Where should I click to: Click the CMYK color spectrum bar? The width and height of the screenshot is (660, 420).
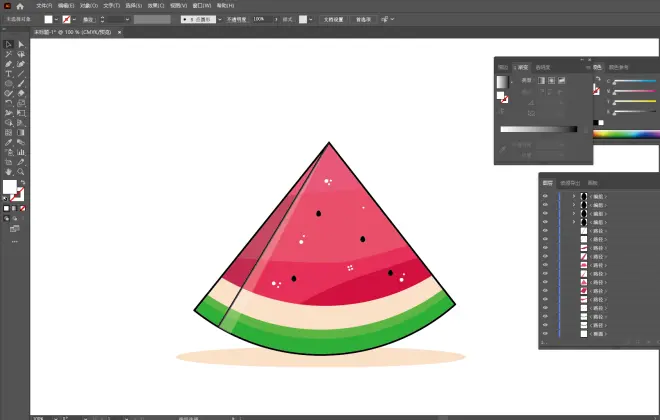[x=626, y=133]
